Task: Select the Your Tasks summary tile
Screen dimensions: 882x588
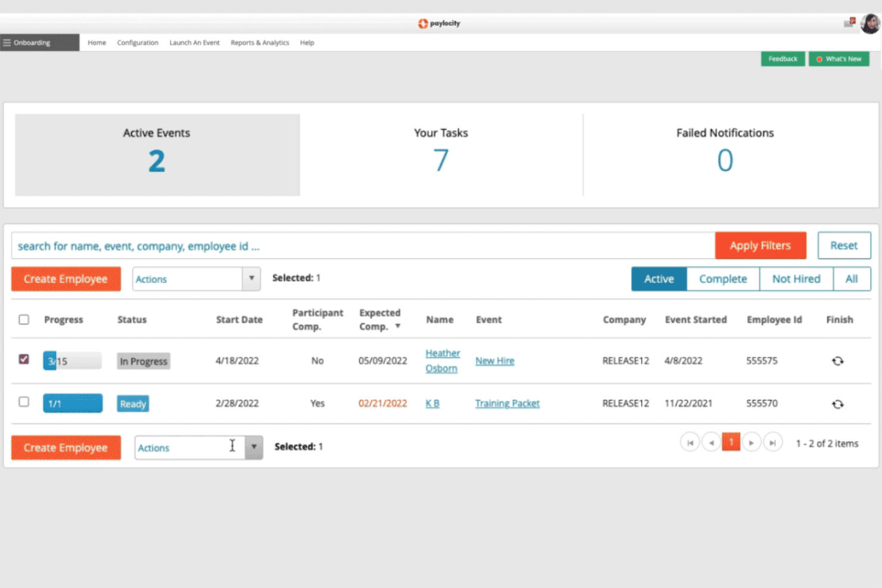Action: tap(441, 155)
